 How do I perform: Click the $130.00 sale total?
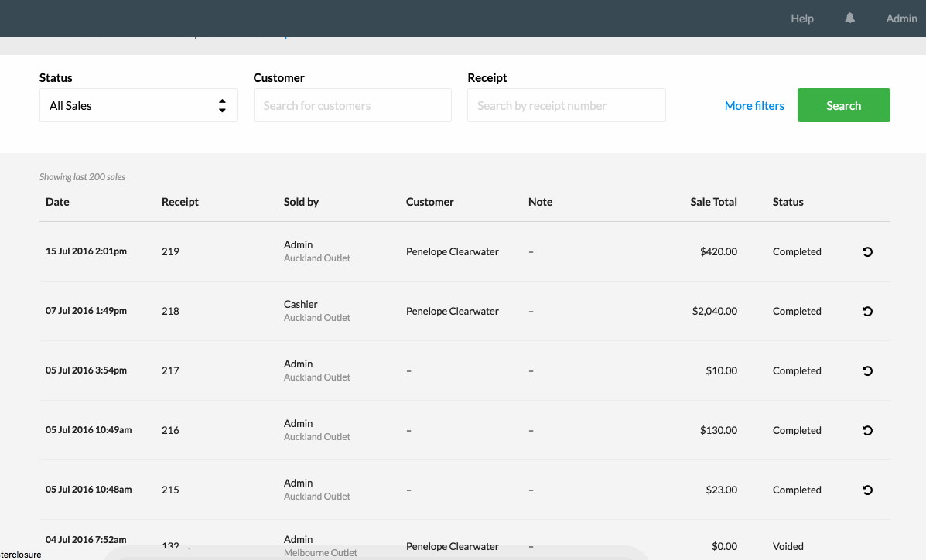pos(719,431)
